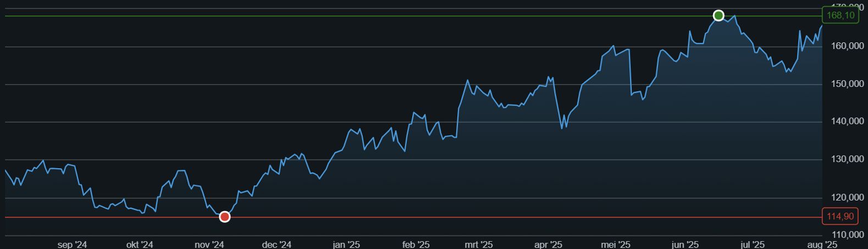Click the jul '25 month label
This screenshot has height=249, width=868.
coord(752,245)
